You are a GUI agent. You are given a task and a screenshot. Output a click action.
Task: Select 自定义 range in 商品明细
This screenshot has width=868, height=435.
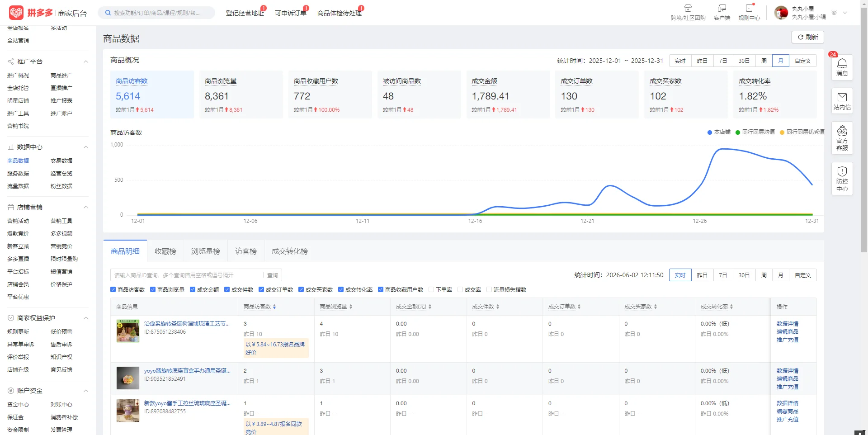[x=803, y=275]
